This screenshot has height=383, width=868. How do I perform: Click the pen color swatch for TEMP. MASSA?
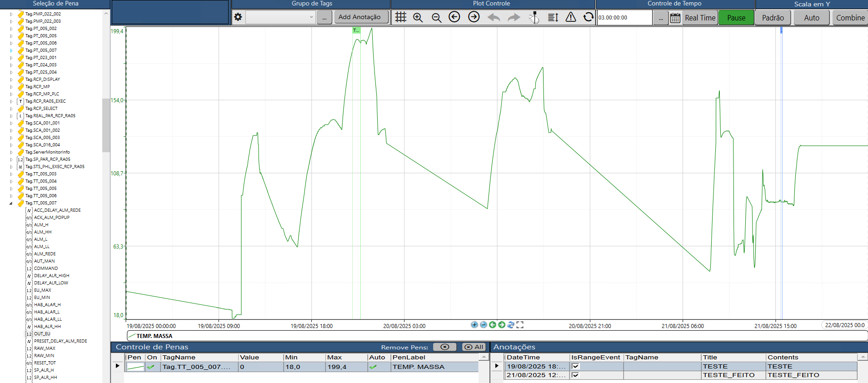[x=135, y=367]
